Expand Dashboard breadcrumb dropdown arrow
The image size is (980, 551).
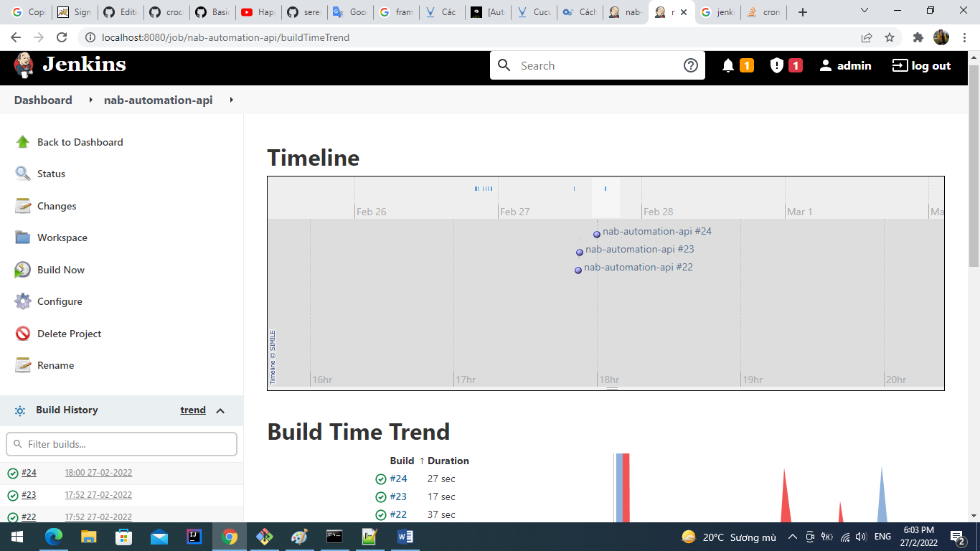click(x=90, y=100)
